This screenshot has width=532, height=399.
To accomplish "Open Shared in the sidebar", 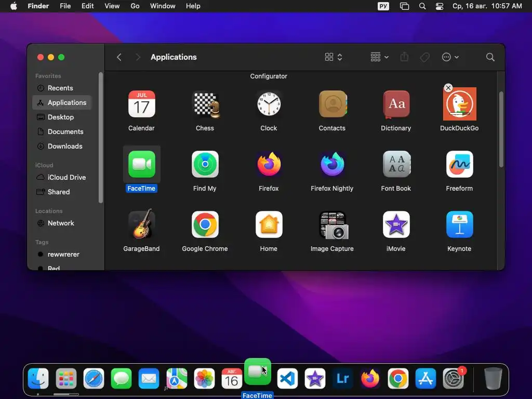I will [62, 192].
